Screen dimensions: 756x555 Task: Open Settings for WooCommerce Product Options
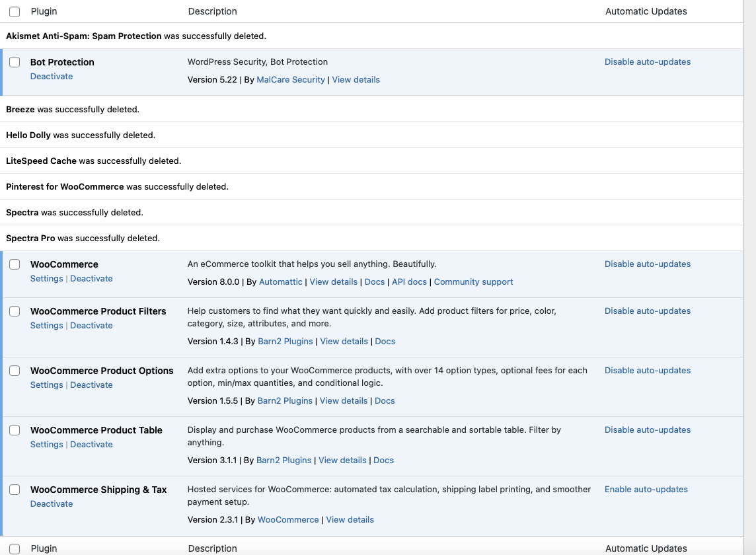(x=47, y=385)
